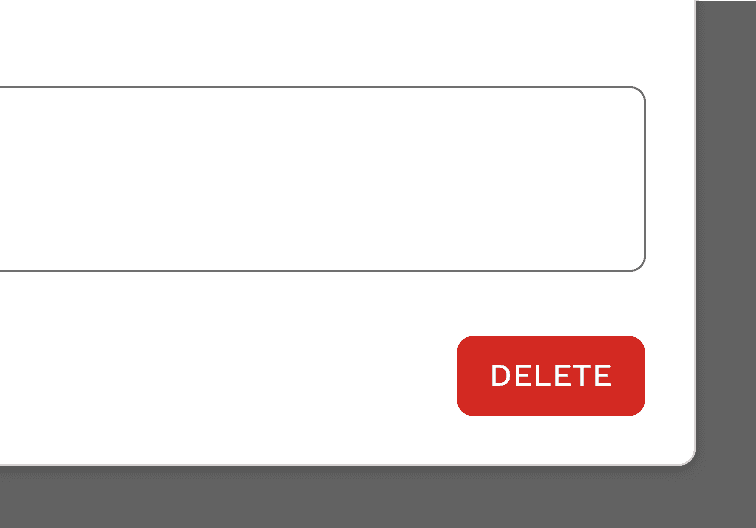Screen dimensions: 756x528
Task: Focus the large empty text area
Action: [323, 179]
